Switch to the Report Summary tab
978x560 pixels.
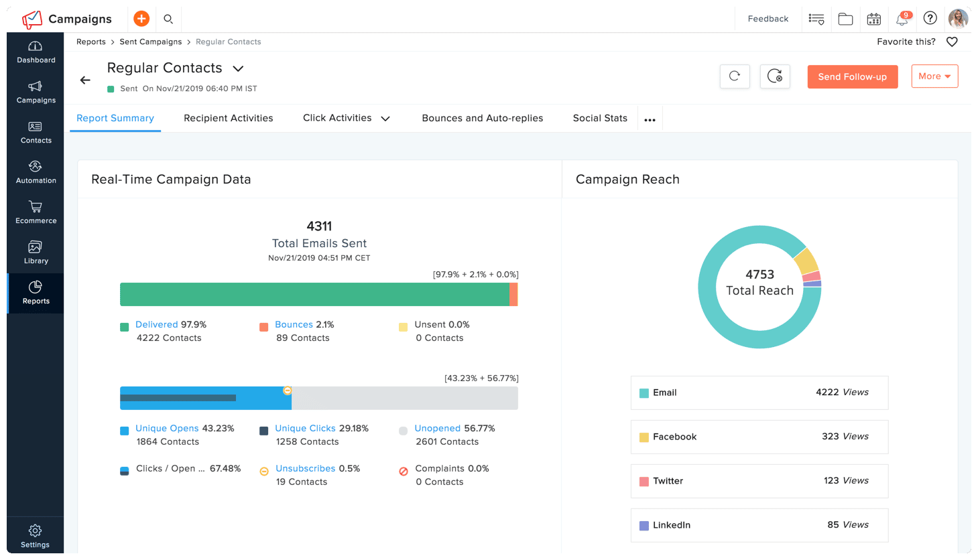(x=115, y=118)
